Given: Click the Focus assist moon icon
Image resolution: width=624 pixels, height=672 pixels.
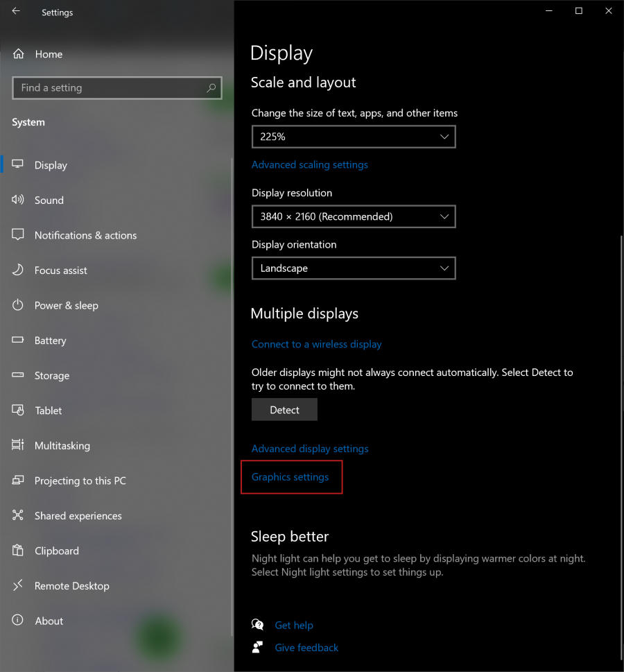Looking at the screenshot, I should point(19,270).
